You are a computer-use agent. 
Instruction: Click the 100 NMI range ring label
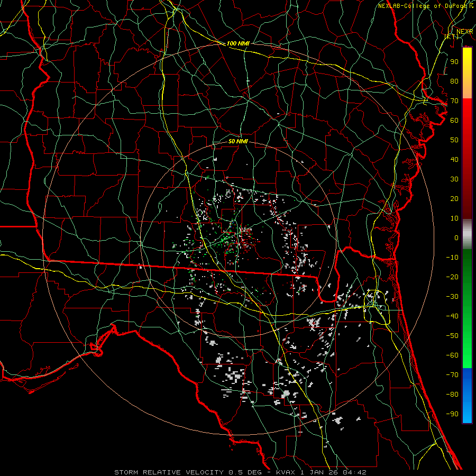(x=238, y=43)
